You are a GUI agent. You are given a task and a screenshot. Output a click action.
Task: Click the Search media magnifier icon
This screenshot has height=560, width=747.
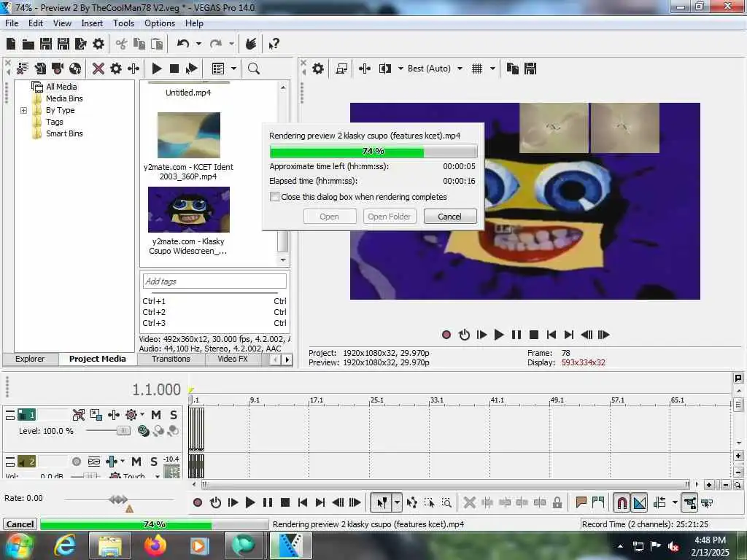click(x=253, y=69)
